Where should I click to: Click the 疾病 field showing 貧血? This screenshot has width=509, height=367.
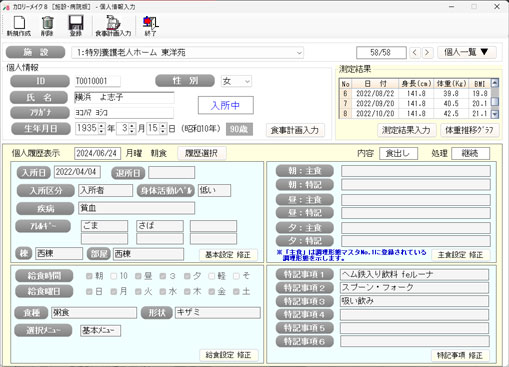pyautogui.click(x=136, y=208)
